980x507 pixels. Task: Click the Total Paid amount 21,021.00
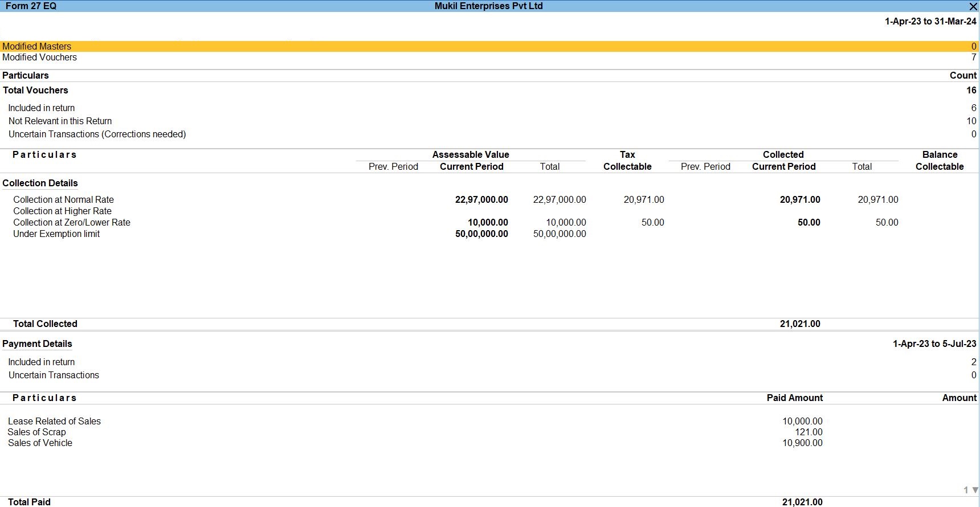802,501
